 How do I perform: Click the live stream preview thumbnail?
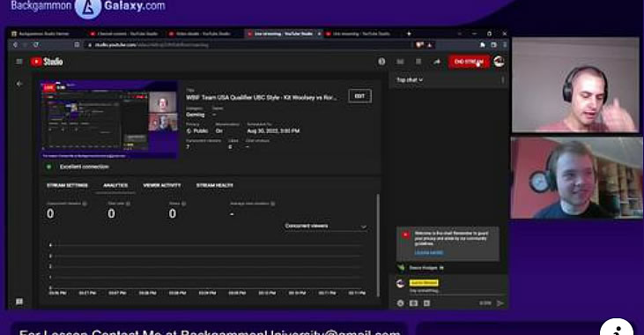[x=110, y=120]
